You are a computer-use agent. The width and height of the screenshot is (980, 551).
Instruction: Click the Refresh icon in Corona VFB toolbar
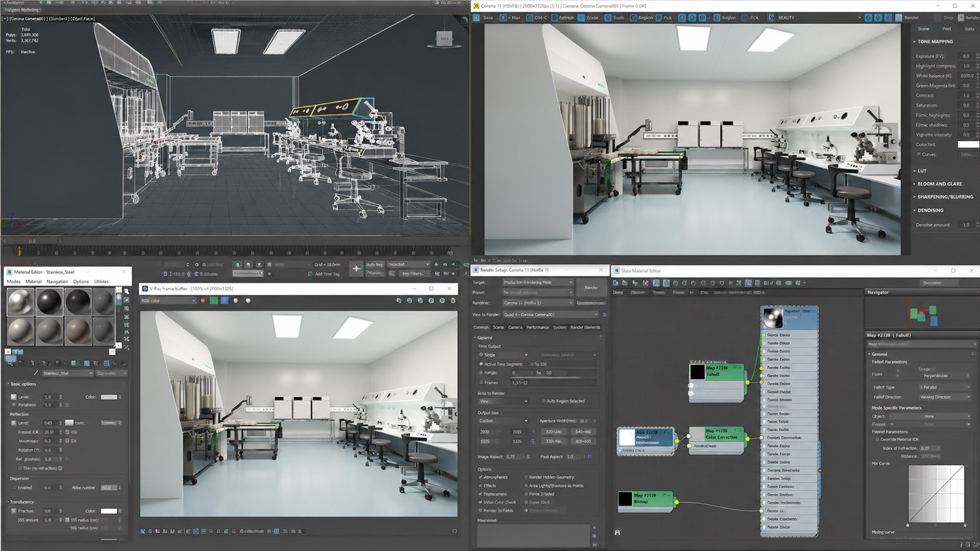point(554,18)
